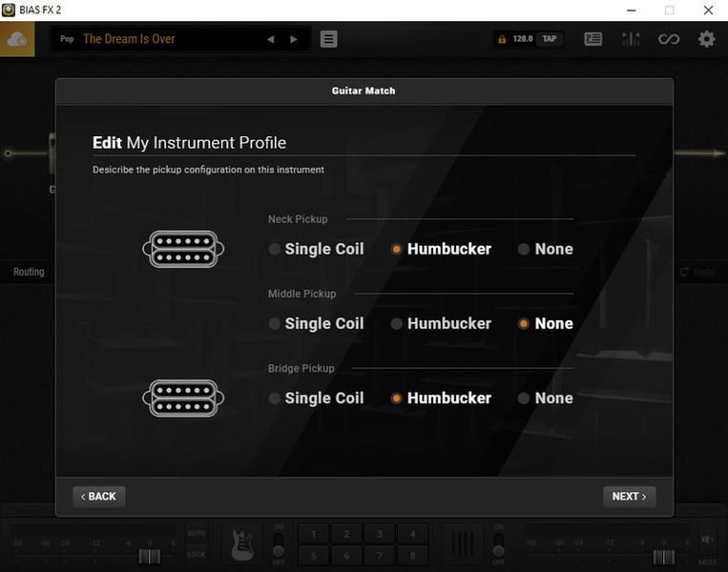728x572 pixels.
Task: Select scene button 2
Action: (346, 535)
